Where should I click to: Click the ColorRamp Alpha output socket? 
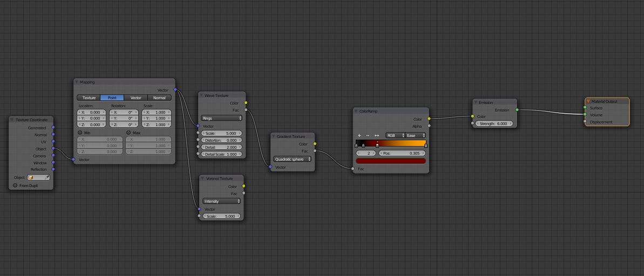pos(429,126)
